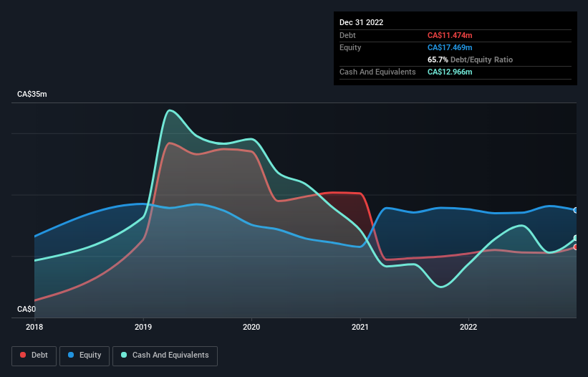Click the CA$35m y-axis label

pos(32,94)
